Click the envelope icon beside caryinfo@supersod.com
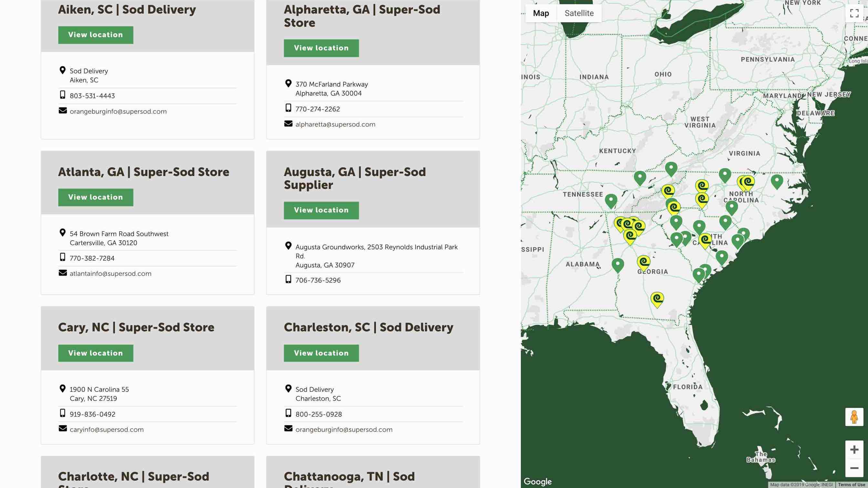 (63, 428)
